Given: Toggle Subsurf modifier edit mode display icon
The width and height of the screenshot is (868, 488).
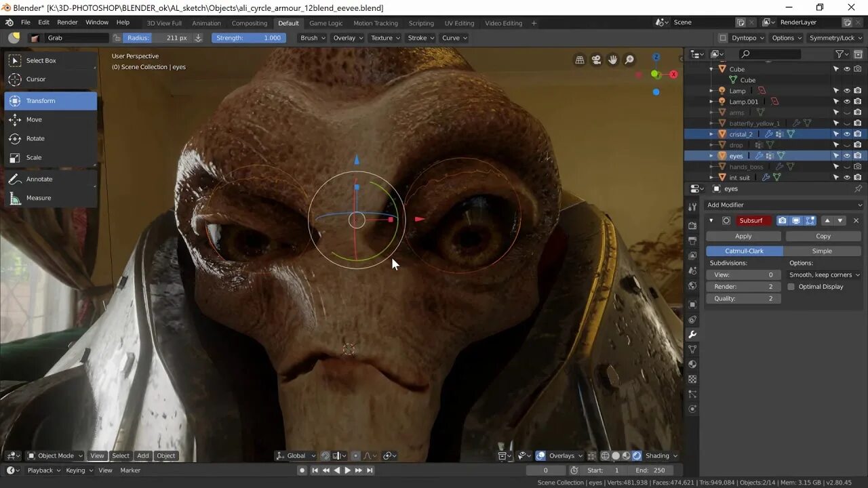Looking at the screenshot, I should coord(810,220).
